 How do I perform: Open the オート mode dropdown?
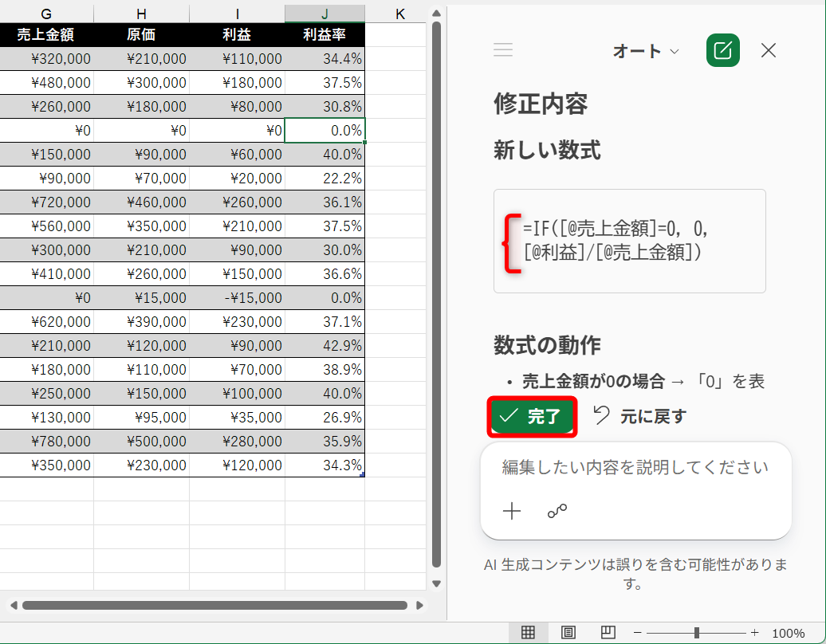[x=645, y=51]
